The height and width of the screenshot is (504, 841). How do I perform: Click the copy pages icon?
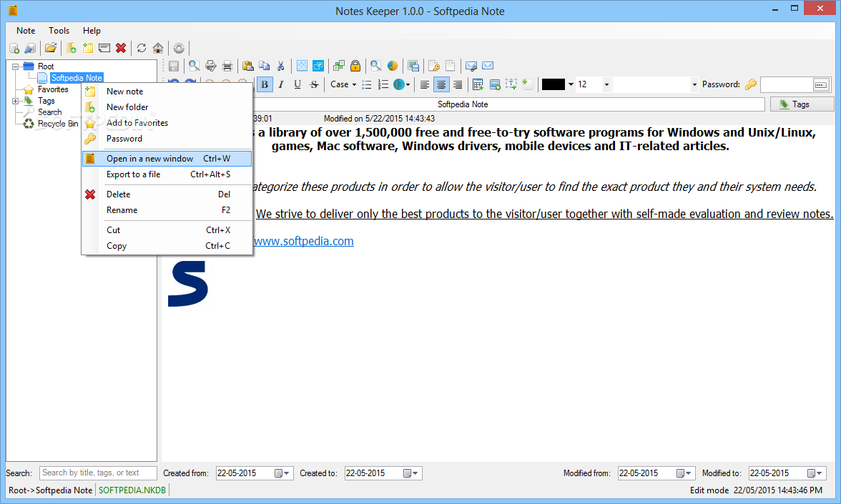[265, 66]
